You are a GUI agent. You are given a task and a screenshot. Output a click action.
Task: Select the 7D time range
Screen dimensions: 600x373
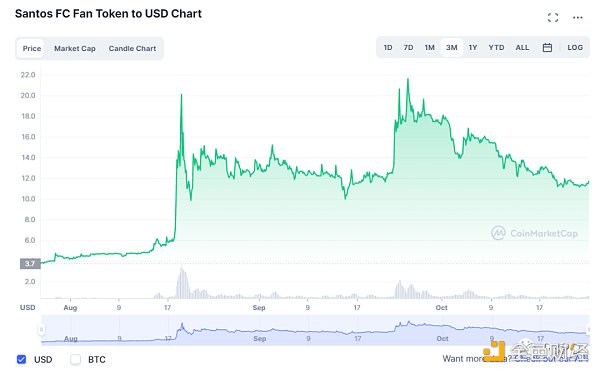(x=408, y=47)
